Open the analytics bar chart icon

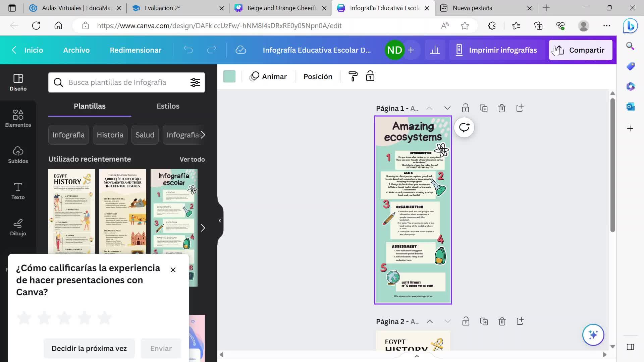pos(435,50)
